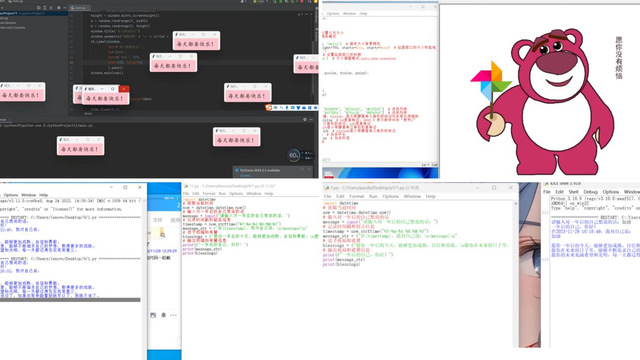Image resolution: width=640 pixels, height=360 pixels.
Task: Open Run menu in the panda 1.py editor
Action: pos(373,196)
